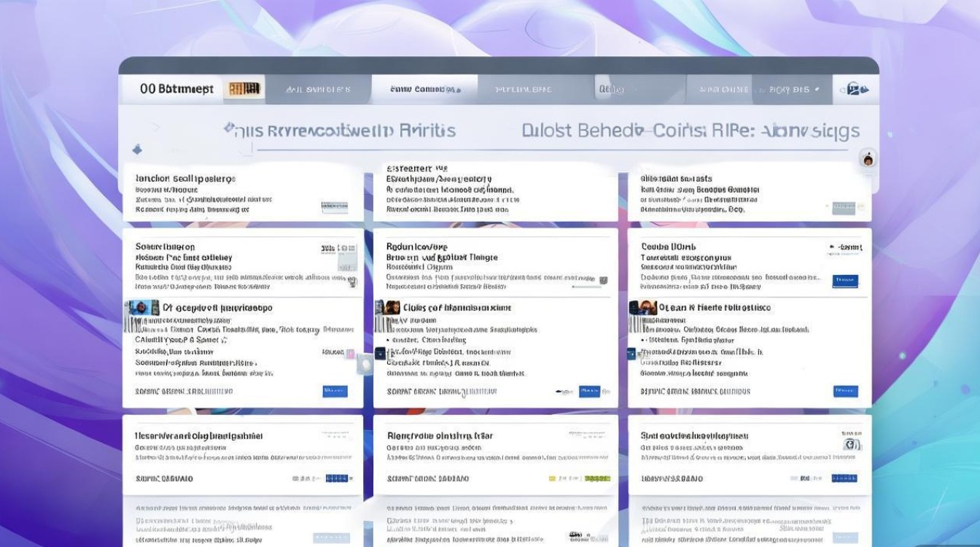Click the striped logo icon beside site title

(x=244, y=89)
